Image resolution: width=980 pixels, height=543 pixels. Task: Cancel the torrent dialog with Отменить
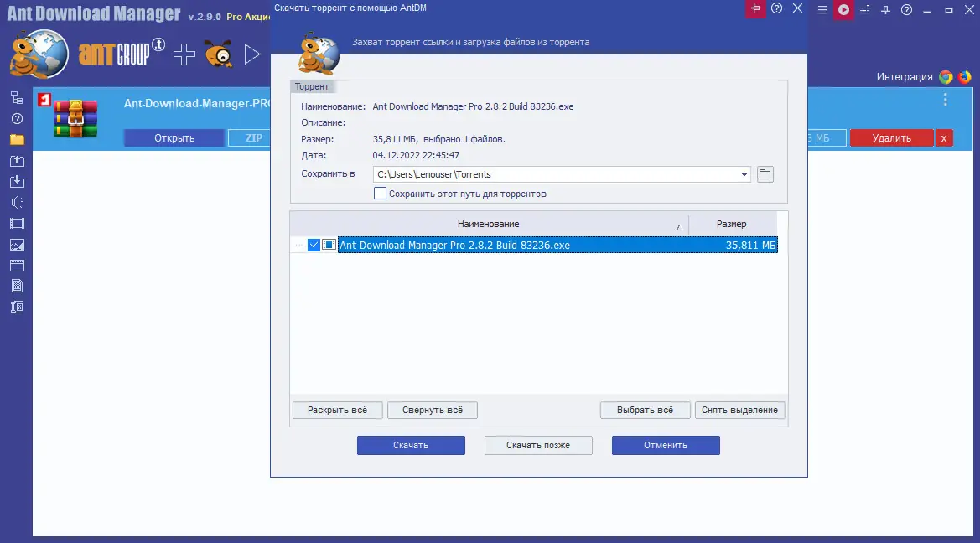[665, 445]
